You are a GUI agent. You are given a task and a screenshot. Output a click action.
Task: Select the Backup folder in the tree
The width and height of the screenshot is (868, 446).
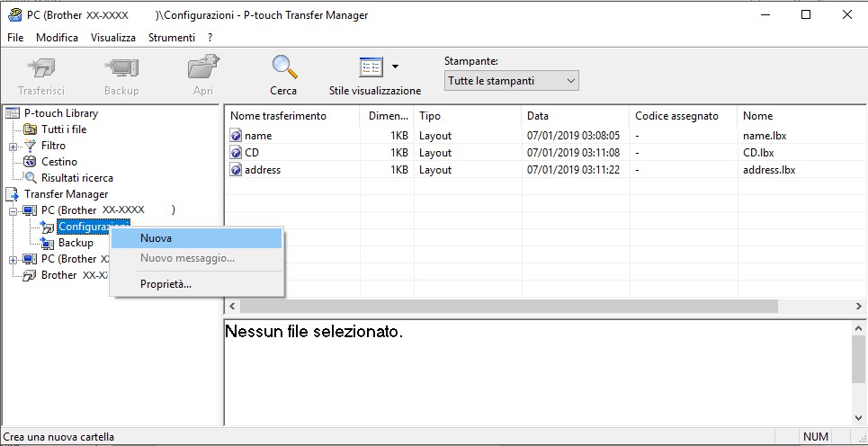tap(76, 243)
